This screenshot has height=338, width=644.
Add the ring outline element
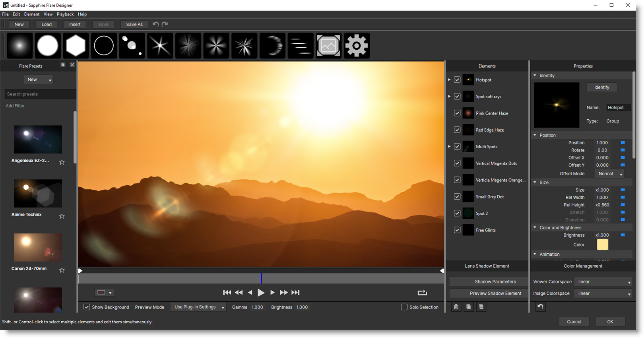click(x=104, y=46)
